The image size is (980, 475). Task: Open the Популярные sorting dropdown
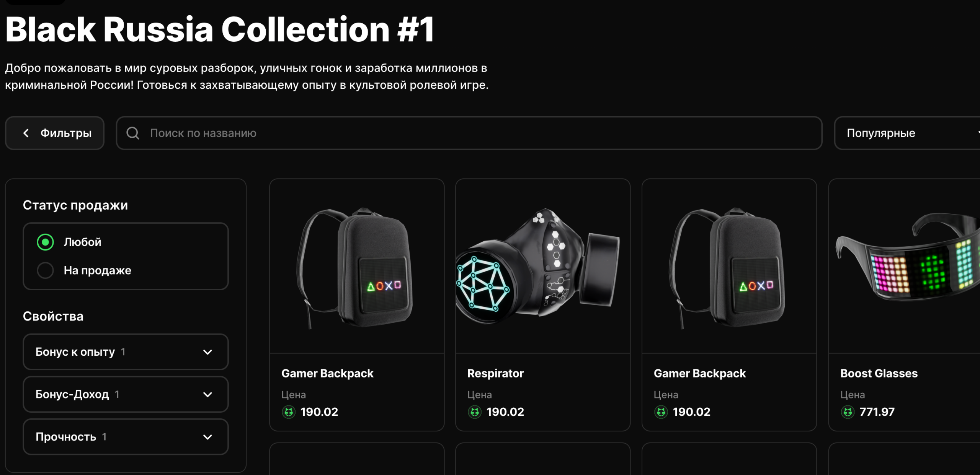[x=907, y=133]
